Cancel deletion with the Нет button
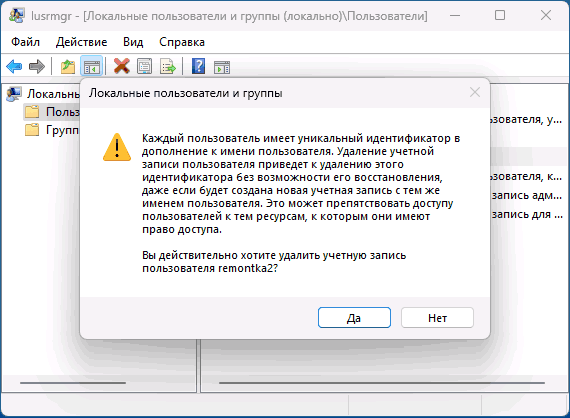Screen dimensions: 570x418 tap(437, 318)
